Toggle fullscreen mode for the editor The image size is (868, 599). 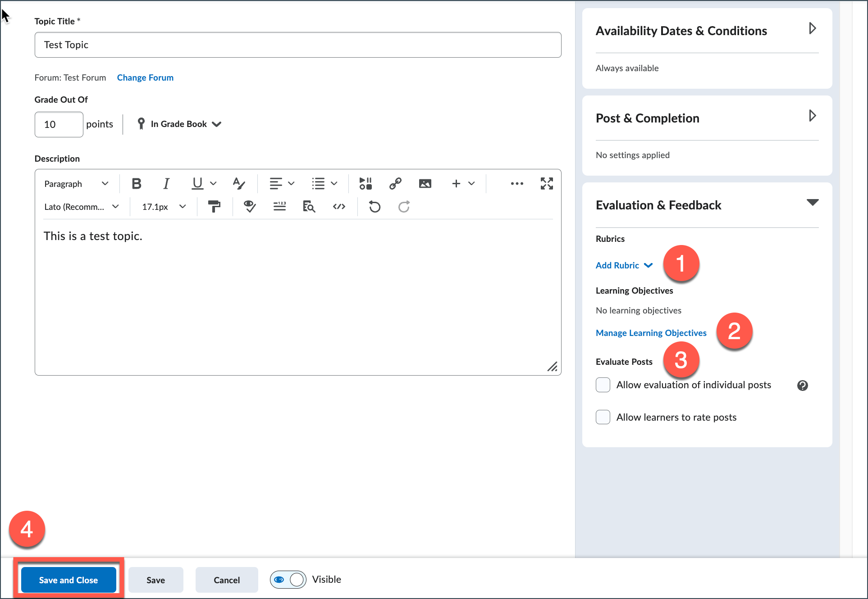(x=547, y=183)
